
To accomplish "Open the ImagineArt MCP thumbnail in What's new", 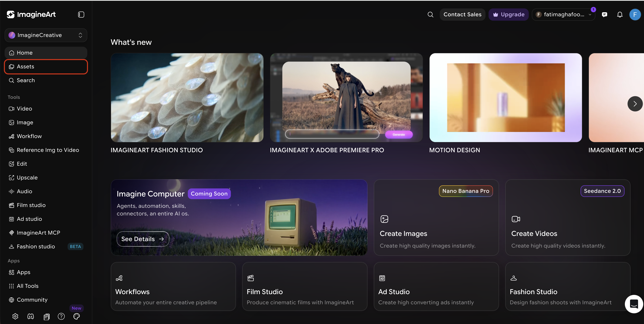I will [616, 97].
